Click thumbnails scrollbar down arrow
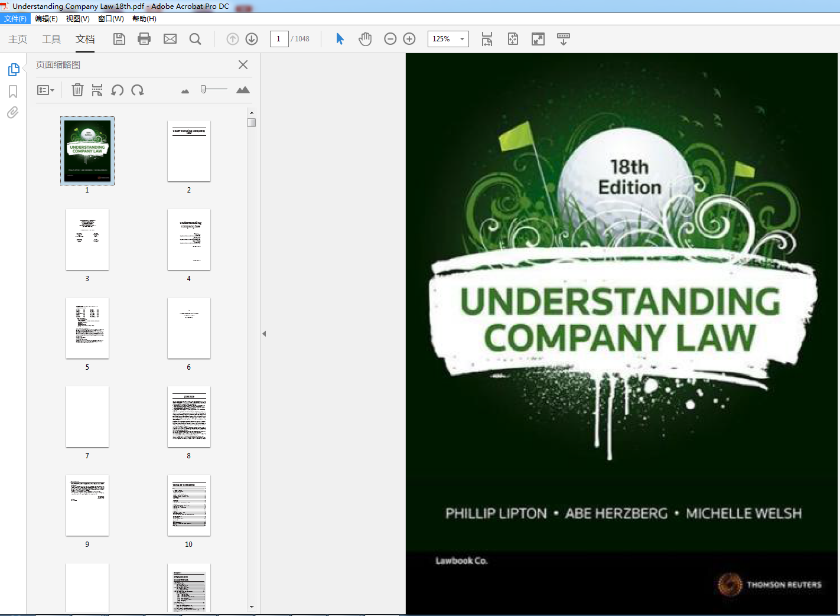Screen dimensions: 840x616 [x=252, y=607]
